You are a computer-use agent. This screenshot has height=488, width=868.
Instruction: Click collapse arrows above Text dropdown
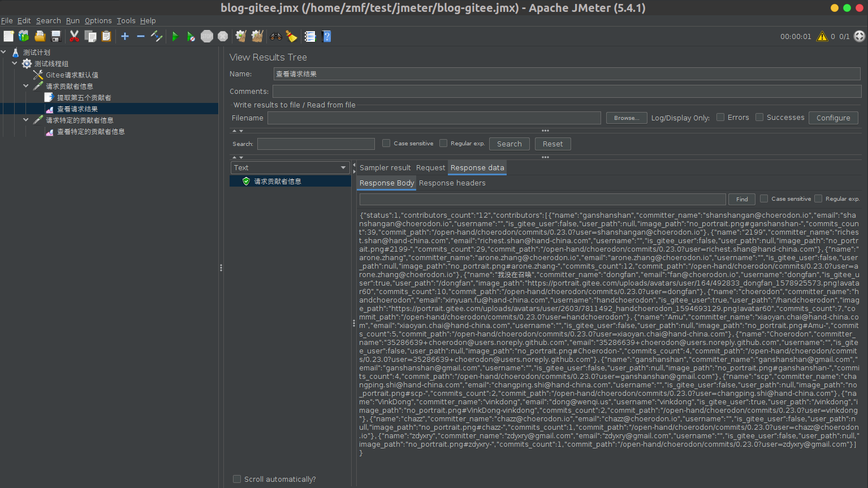pos(237,158)
